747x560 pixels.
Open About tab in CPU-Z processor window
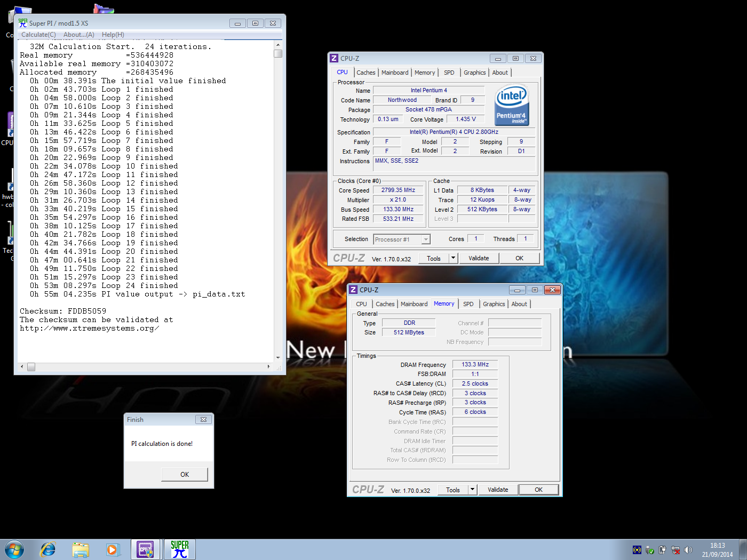[500, 73]
